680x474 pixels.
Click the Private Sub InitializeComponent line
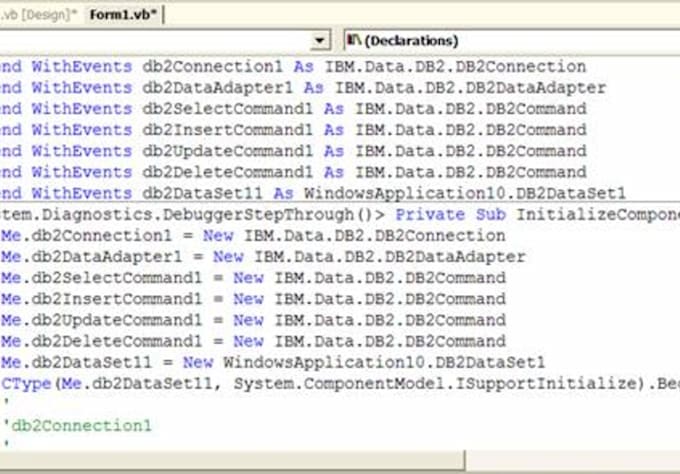pyautogui.click(x=340, y=215)
